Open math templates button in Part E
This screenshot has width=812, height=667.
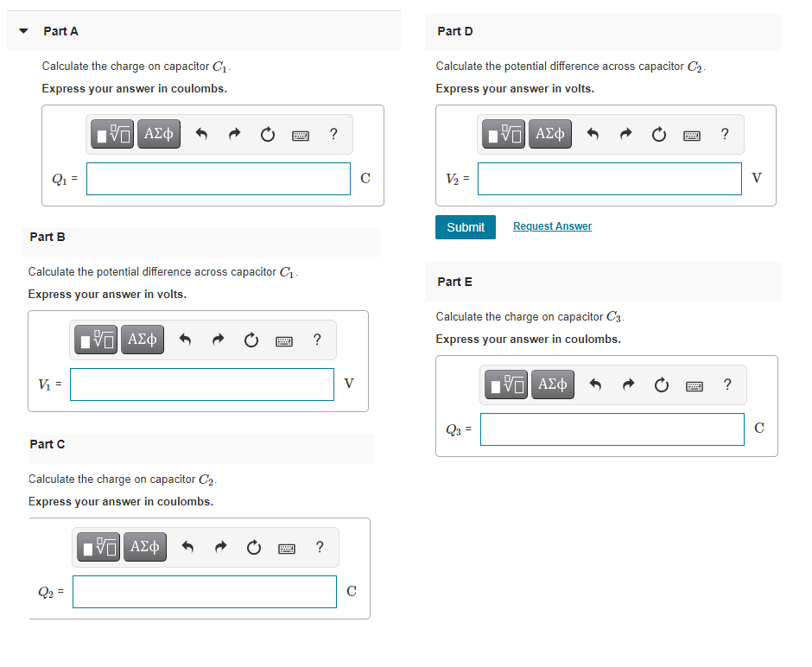point(506,384)
